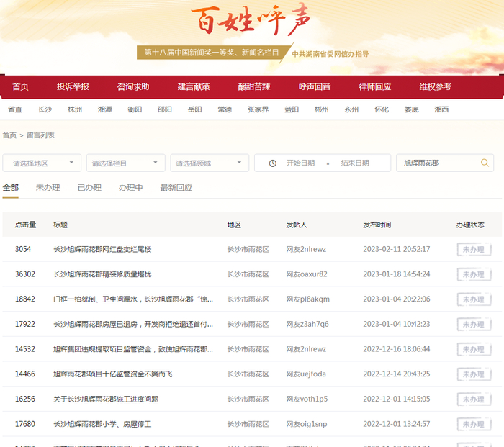Select the 永州 region link

(351, 109)
